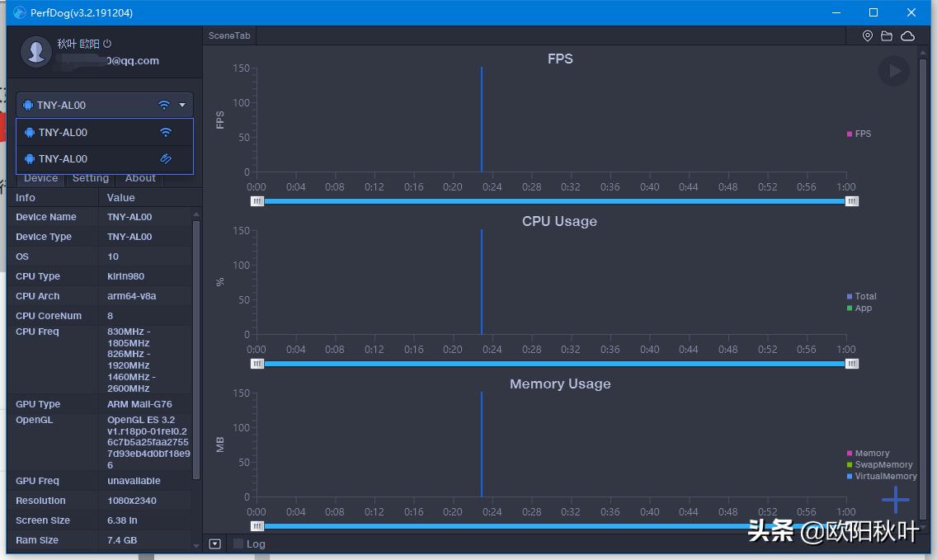937x560 pixels.
Task: Toggle the Total CPU legend series
Action: (x=862, y=296)
